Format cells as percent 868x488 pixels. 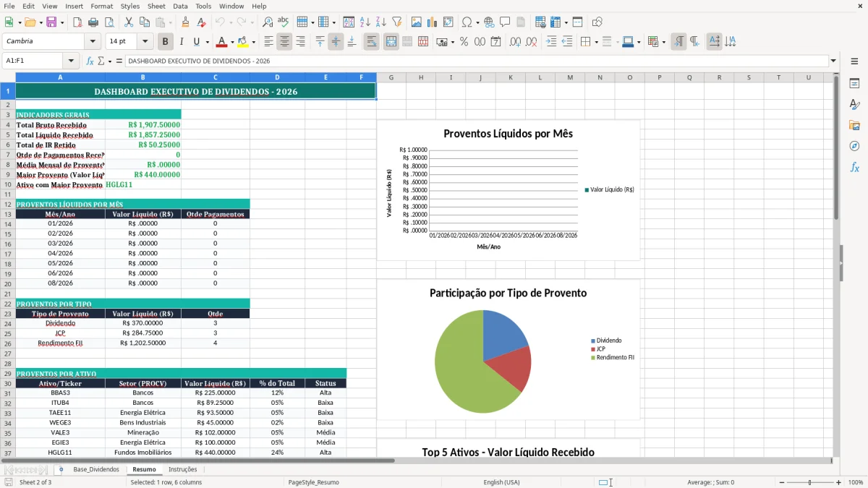coord(464,42)
